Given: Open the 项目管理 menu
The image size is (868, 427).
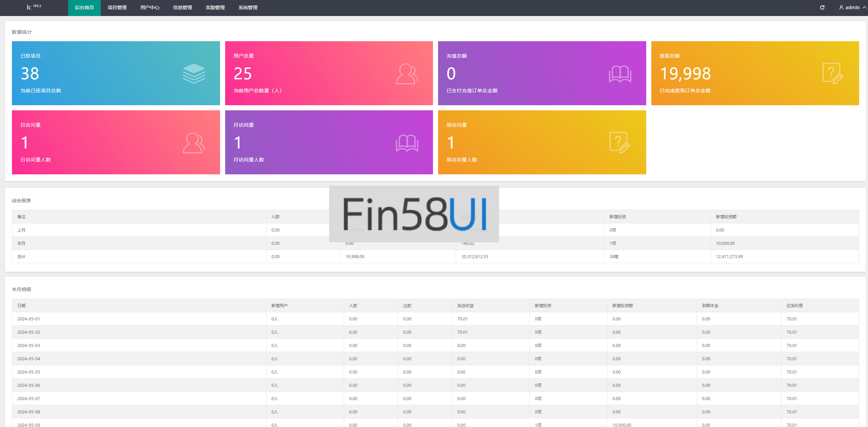Looking at the screenshot, I should (x=117, y=7).
